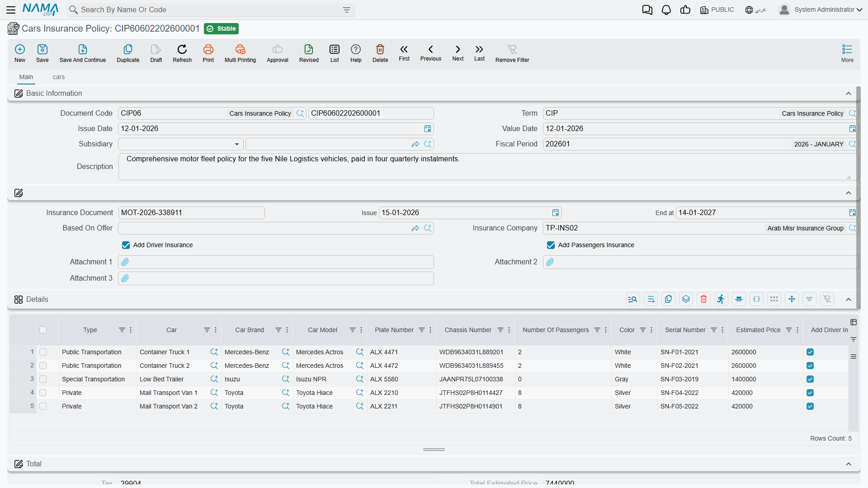Switch to the cars tab

59,77
